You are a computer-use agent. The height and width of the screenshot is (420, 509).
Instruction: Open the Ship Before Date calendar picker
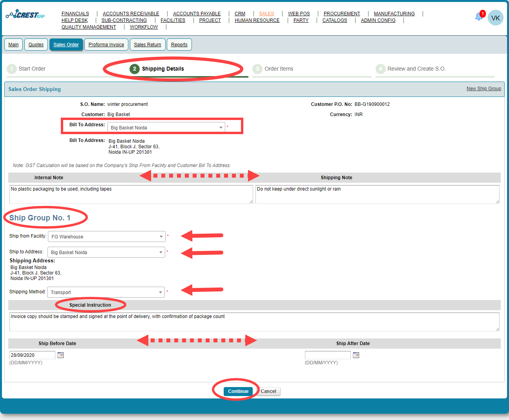pos(60,355)
